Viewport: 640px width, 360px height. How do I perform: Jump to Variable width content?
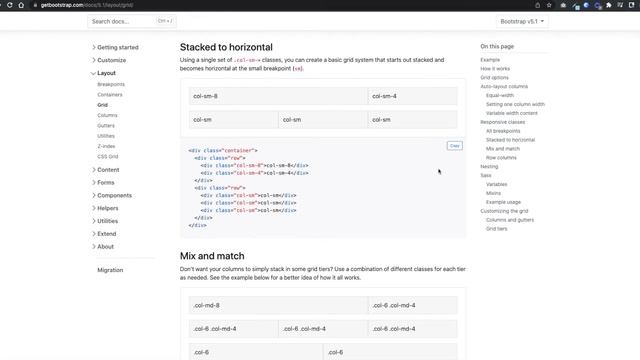coord(511,113)
